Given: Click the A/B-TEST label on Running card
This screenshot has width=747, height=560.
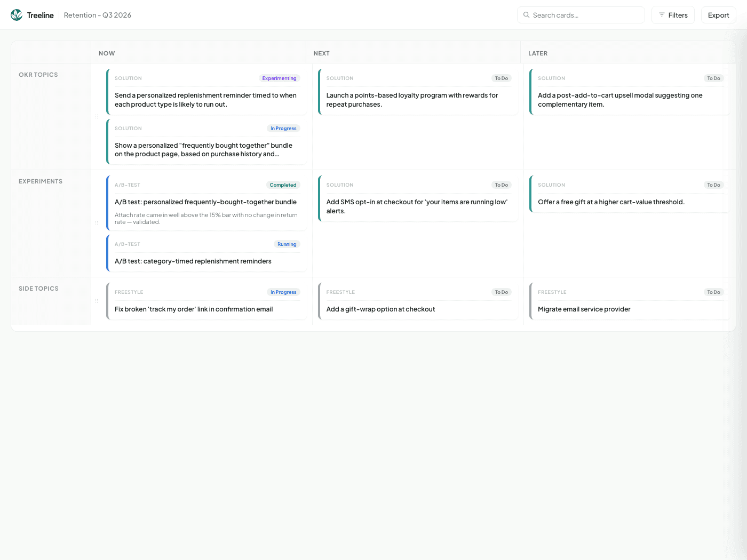Looking at the screenshot, I should tap(128, 244).
